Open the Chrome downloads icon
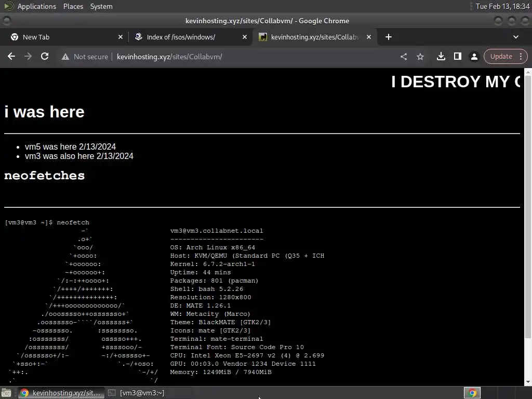The width and height of the screenshot is (532, 399). point(441,57)
